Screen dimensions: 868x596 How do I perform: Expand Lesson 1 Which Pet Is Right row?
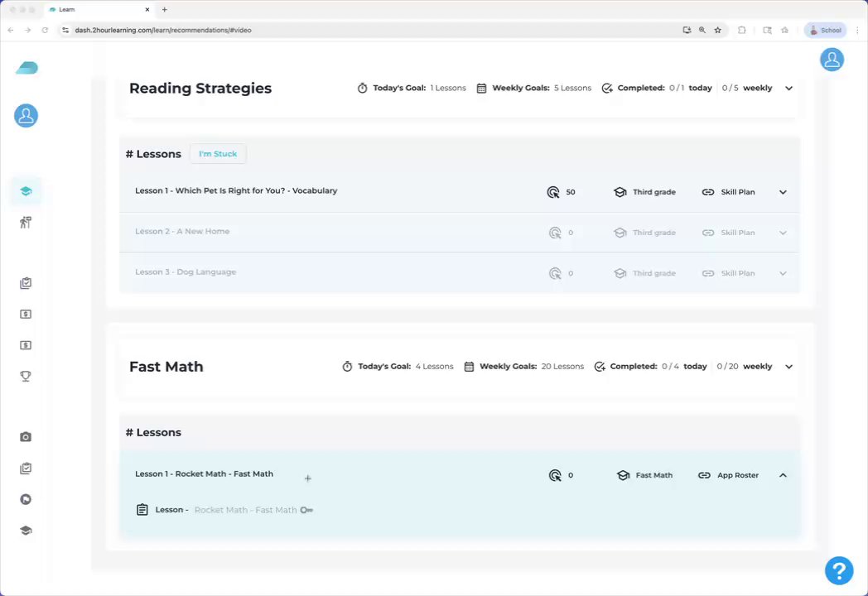tap(783, 192)
